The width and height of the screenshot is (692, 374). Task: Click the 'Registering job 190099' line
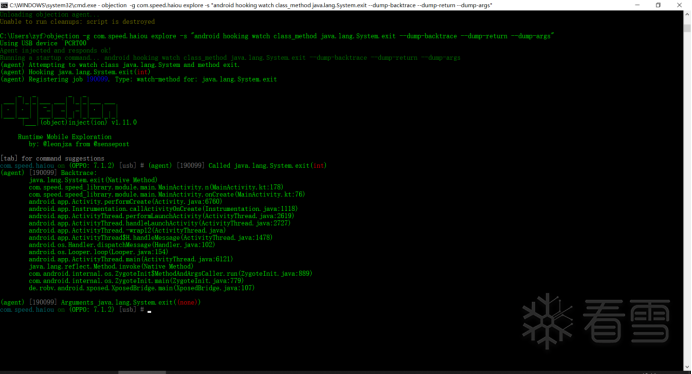pyautogui.click(x=139, y=79)
